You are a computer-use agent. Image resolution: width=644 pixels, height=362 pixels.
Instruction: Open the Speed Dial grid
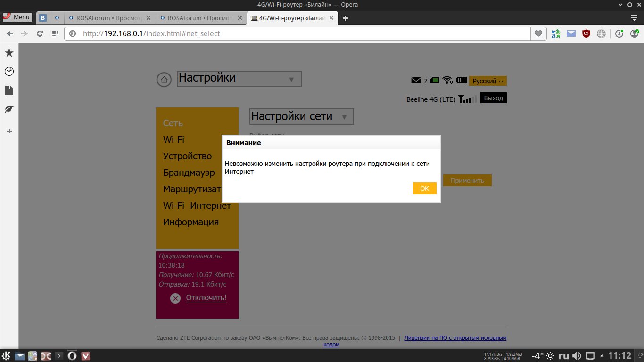(55, 34)
